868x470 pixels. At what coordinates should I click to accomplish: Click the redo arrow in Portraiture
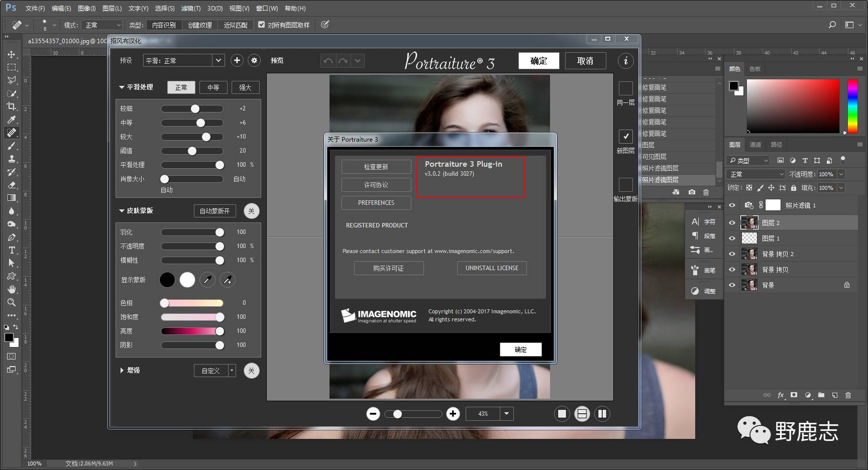point(343,61)
